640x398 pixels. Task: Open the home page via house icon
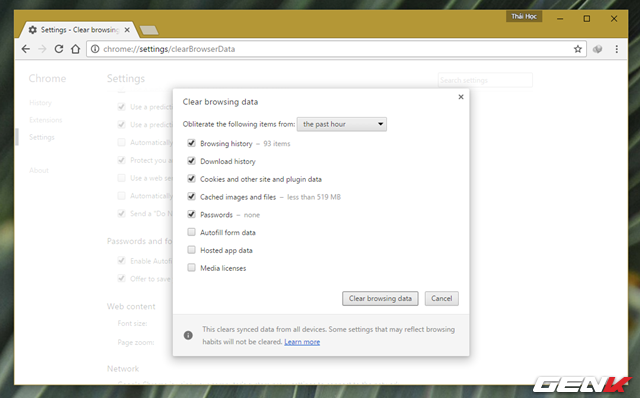(x=76, y=49)
